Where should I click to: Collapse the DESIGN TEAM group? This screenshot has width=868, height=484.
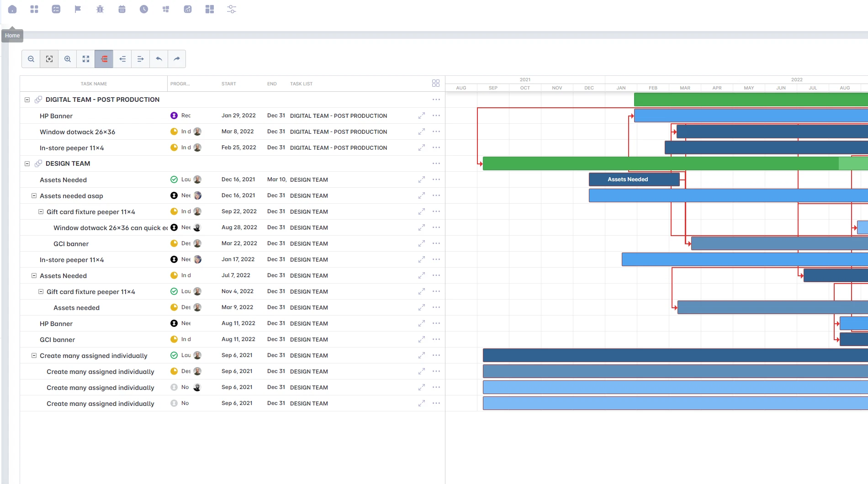(27, 163)
